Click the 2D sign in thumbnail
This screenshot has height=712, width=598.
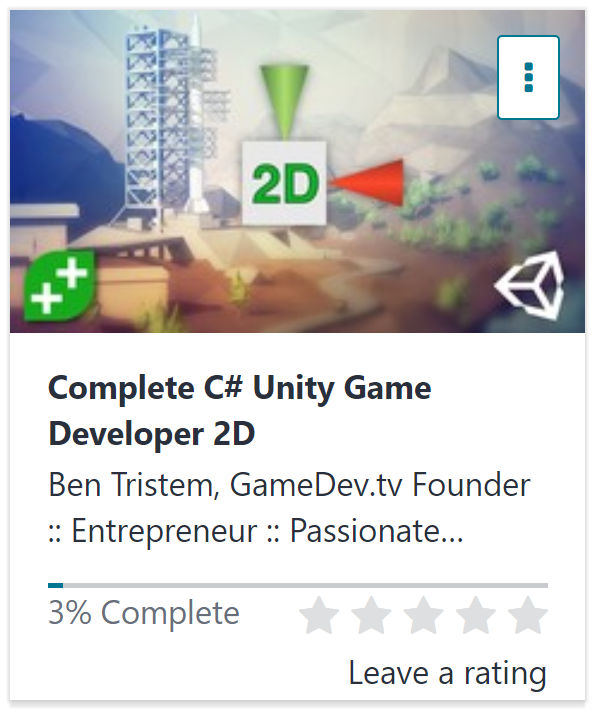(284, 183)
